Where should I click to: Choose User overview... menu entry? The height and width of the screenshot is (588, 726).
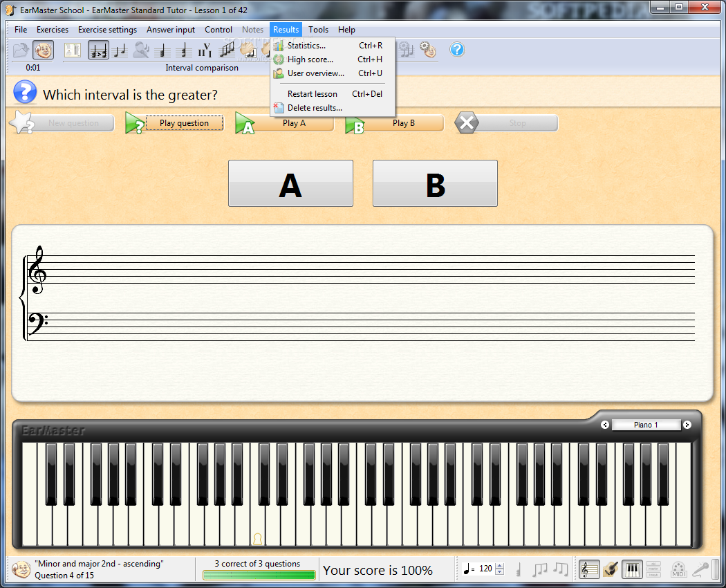click(333, 73)
